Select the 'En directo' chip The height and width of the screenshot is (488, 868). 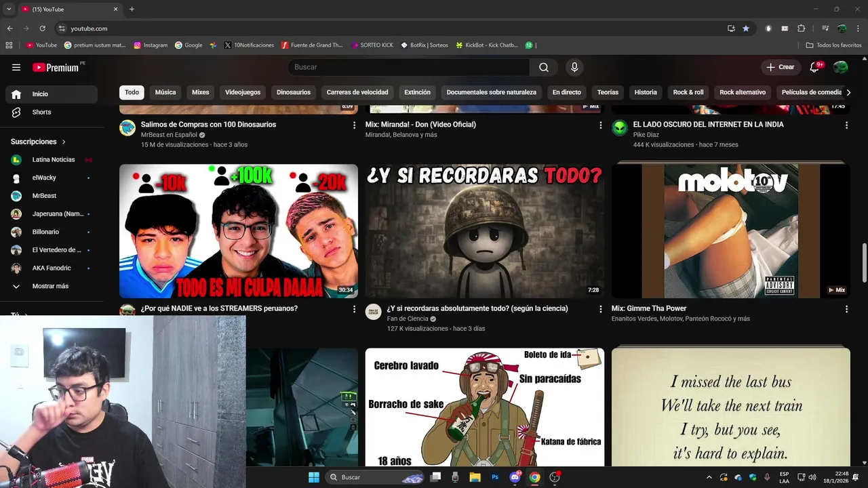pyautogui.click(x=566, y=92)
